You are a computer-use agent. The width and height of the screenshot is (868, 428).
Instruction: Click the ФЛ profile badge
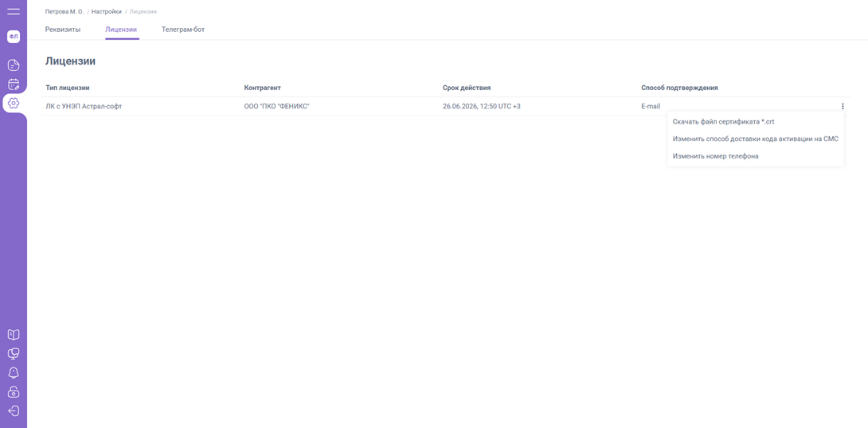(14, 37)
